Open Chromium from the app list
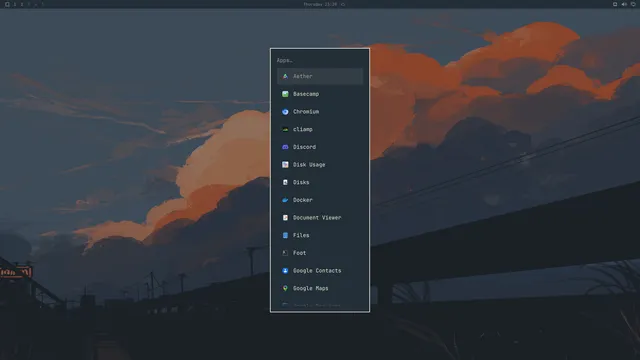The width and height of the screenshot is (640, 360). pyautogui.click(x=320, y=111)
